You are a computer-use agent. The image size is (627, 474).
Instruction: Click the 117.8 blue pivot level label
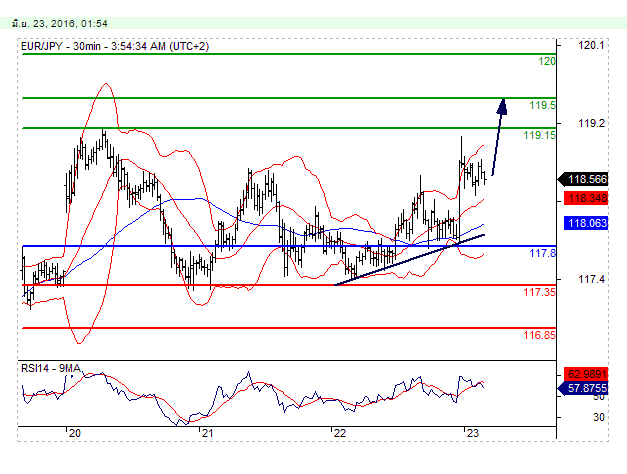click(x=542, y=253)
